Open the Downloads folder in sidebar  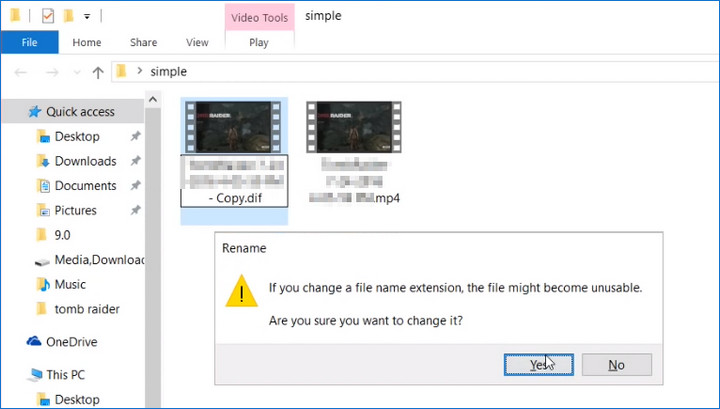click(x=85, y=161)
